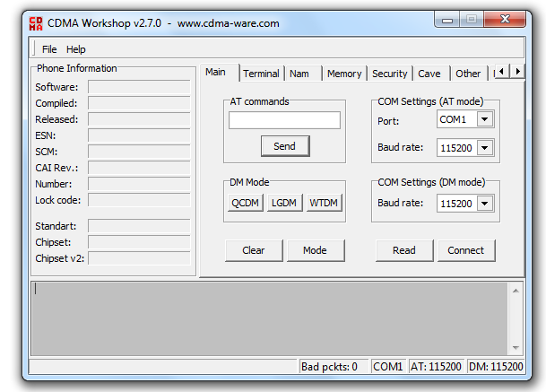Open the Help menu

[75, 49]
